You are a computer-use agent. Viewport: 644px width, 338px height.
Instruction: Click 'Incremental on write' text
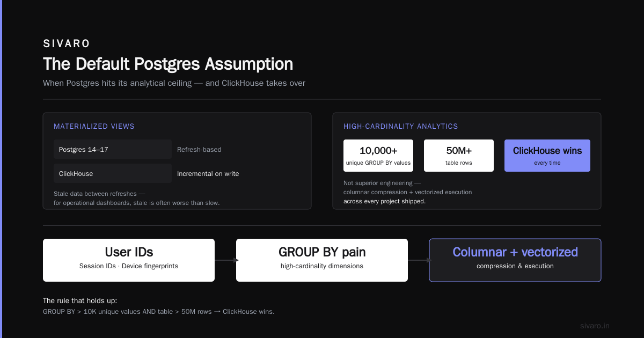(x=208, y=174)
